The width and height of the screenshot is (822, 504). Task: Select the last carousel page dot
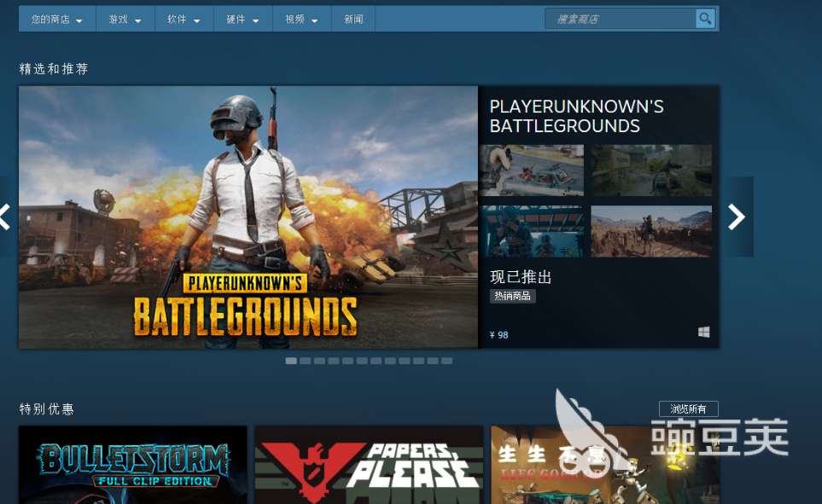[x=446, y=361]
